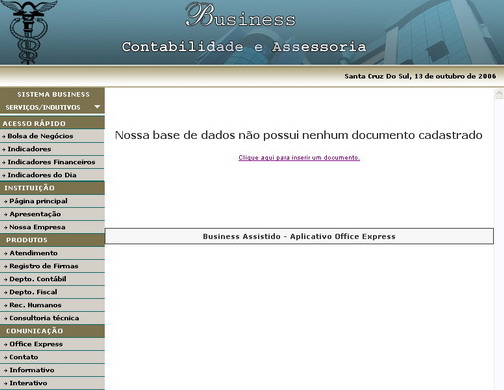Image resolution: width=504 pixels, height=390 pixels.
Task: Open Nossa Empresa page
Action: [x=52, y=227]
